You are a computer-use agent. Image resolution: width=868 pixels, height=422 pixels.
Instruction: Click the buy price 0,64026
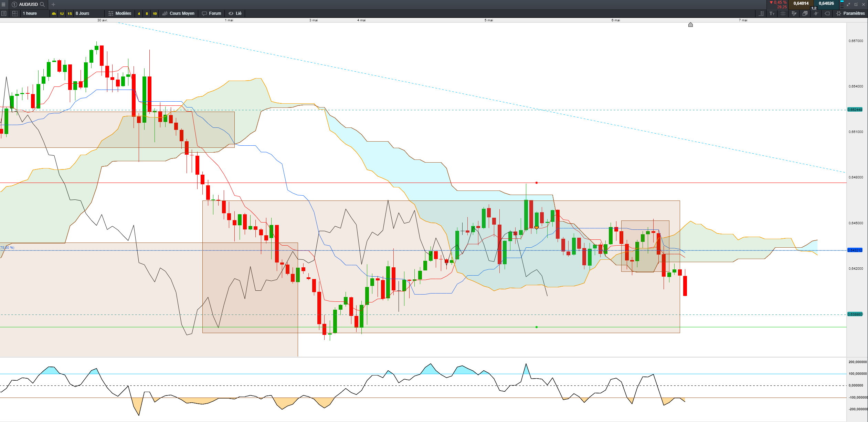[826, 3]
